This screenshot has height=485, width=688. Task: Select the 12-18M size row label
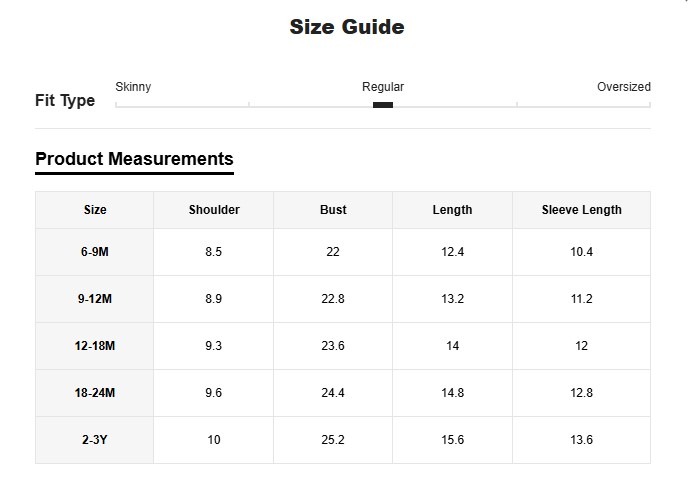tap(95, 346)
